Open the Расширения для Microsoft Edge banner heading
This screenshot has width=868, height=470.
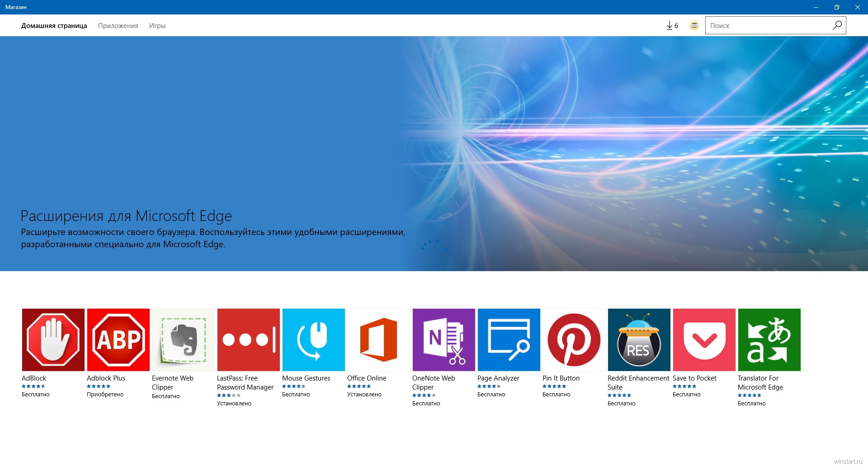(126, 216)
